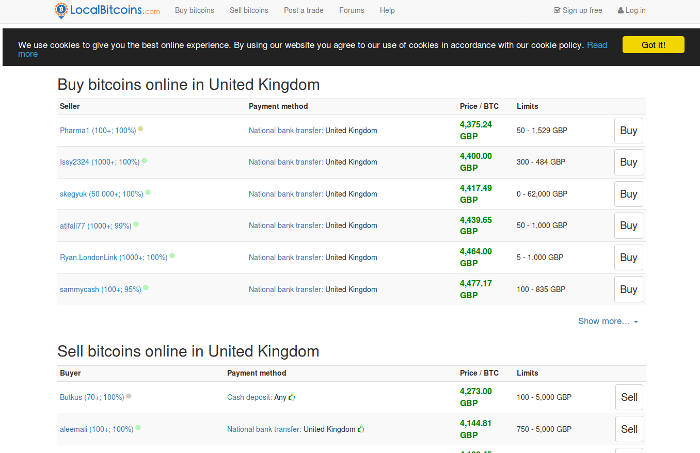Select the limits text 100 - 835 GBP
The height and width of the screenshot is (453, 700).
(x=541, y=290)
